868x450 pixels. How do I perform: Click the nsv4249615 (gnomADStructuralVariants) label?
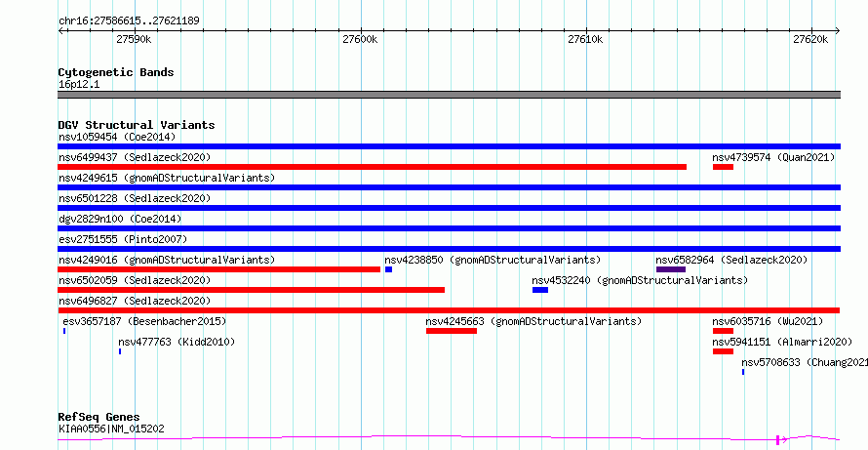167,179
